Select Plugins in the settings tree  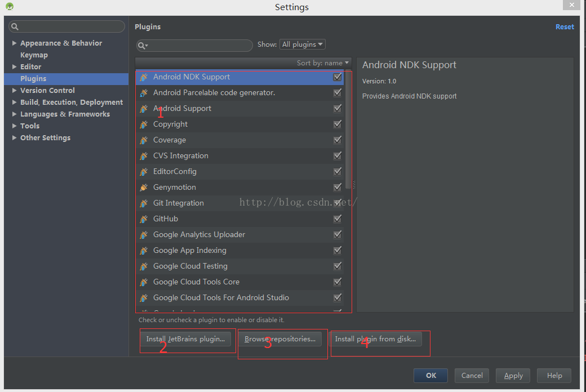pos(66,78)
